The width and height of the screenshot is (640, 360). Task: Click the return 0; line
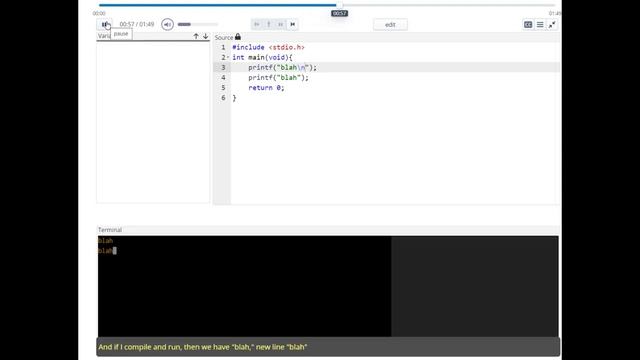[266, 88]
